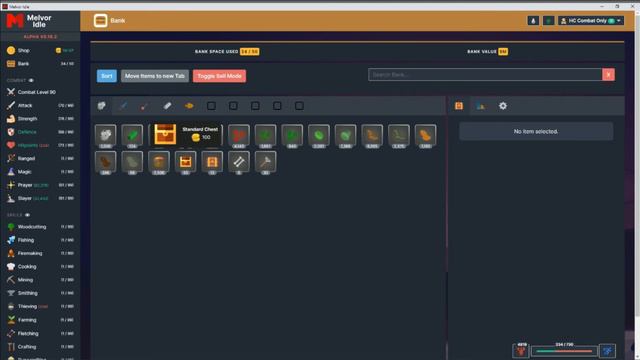This screenshot has height=360, width=640.
Task: Switch to the bandage icon bank tab
Action: [x=167, y=106]
